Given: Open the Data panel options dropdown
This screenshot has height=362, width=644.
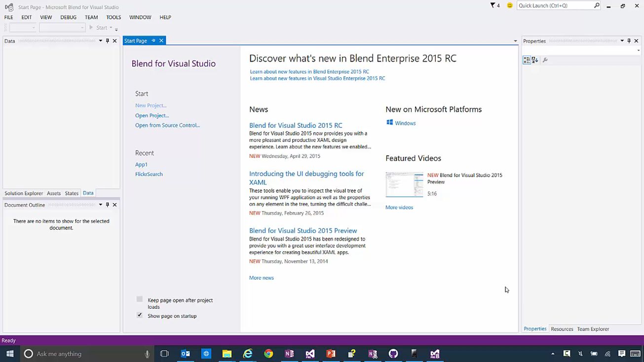Looking at the screenshot, I should coord(101,41).
